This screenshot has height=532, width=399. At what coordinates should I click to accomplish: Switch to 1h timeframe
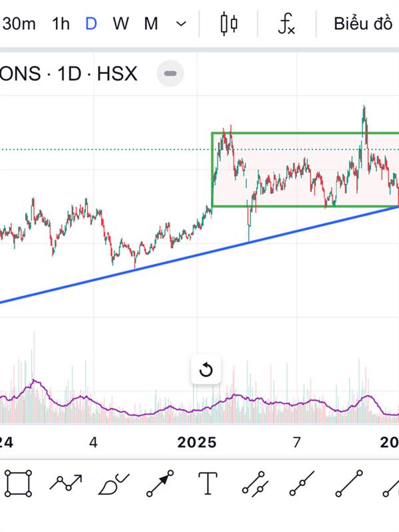[x=61, y=24]
